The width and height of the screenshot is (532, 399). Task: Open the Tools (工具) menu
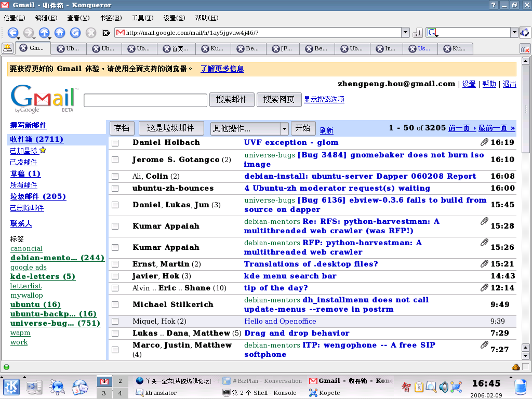142,18
